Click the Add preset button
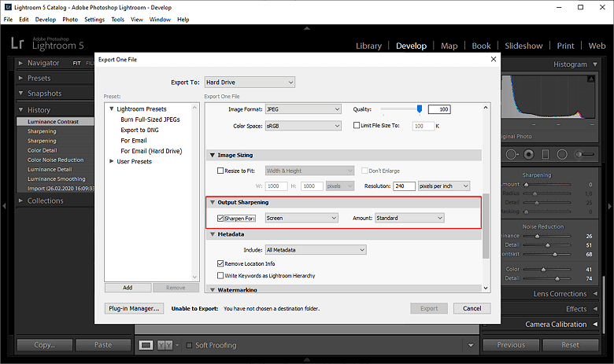614x364 pixels. click(x=128, y=288)
